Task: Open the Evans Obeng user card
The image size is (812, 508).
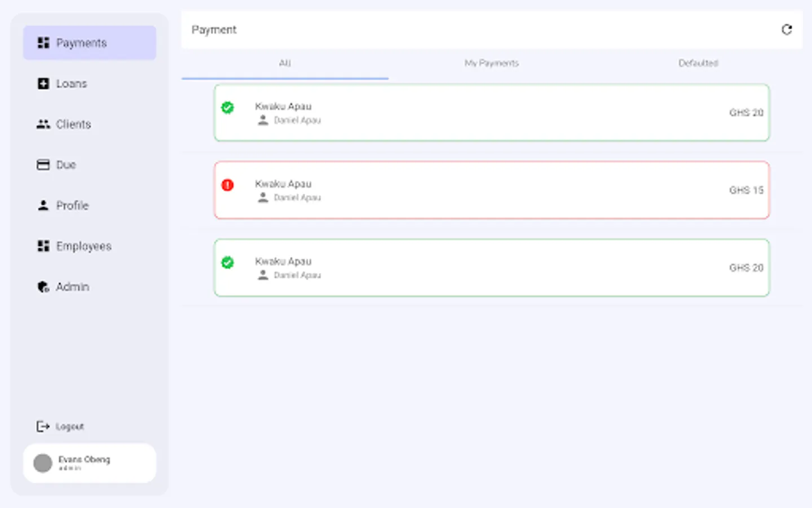Action: click(x=90, y=463)
